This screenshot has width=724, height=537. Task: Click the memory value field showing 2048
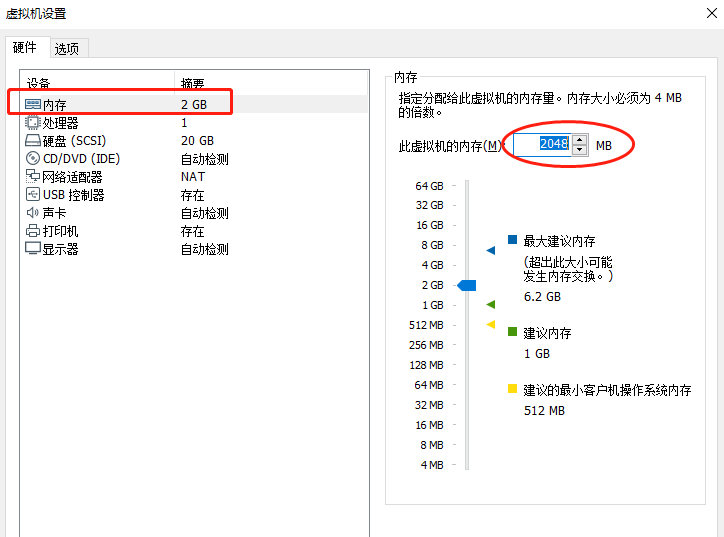pyautogui.click(x=542, y=145)
